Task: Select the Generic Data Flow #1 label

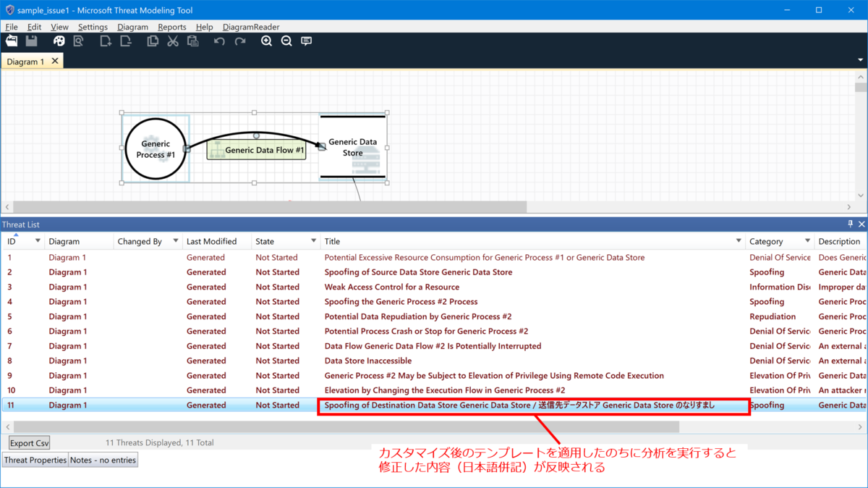Action: point(257,150)
